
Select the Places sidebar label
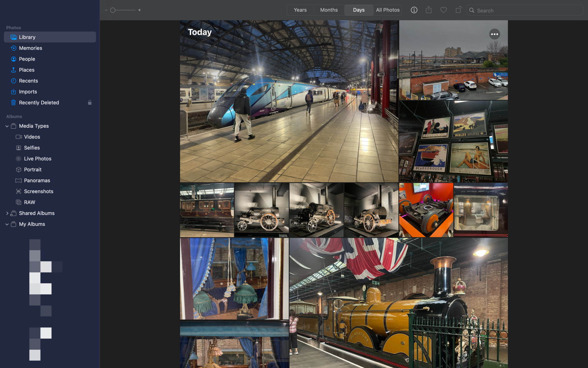[27, 70]
